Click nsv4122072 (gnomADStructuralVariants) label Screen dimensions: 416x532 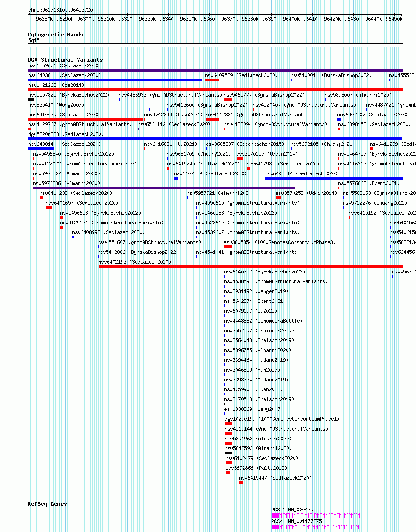coord(85,164)
